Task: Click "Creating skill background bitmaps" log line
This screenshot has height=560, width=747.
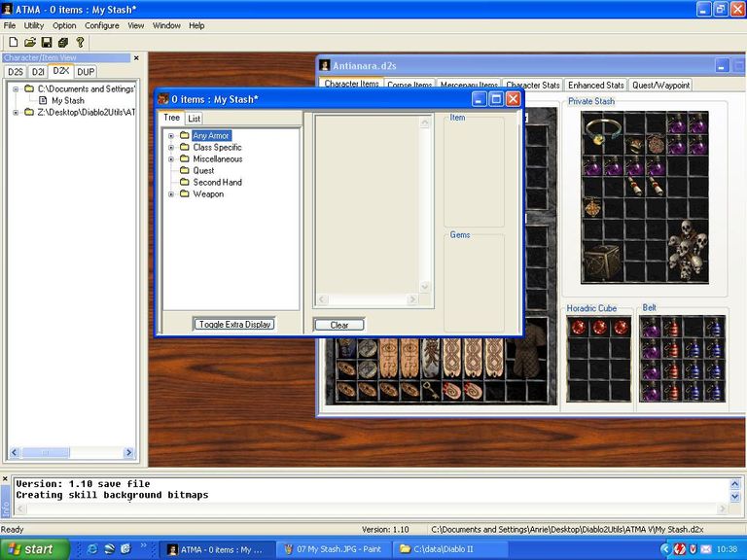Action: (112, 495)
